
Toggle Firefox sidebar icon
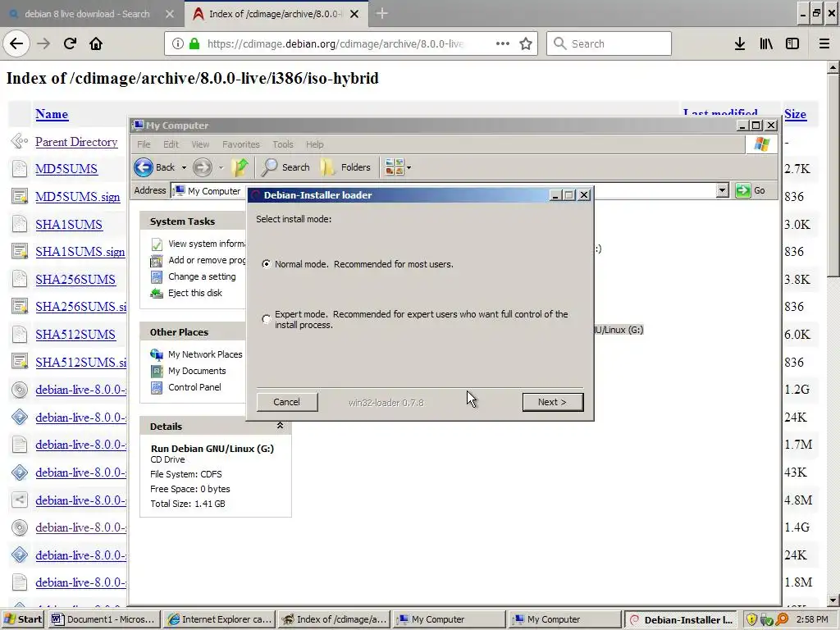point(792,43)
